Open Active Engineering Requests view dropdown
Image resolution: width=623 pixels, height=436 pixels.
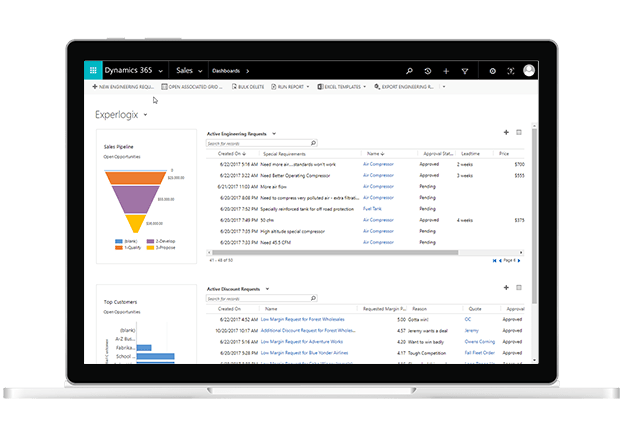(x=274, y=134)
